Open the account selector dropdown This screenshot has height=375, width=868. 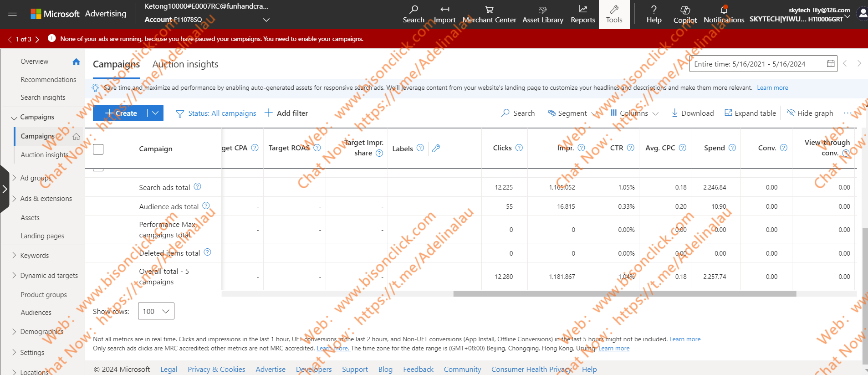click(266, 20)
